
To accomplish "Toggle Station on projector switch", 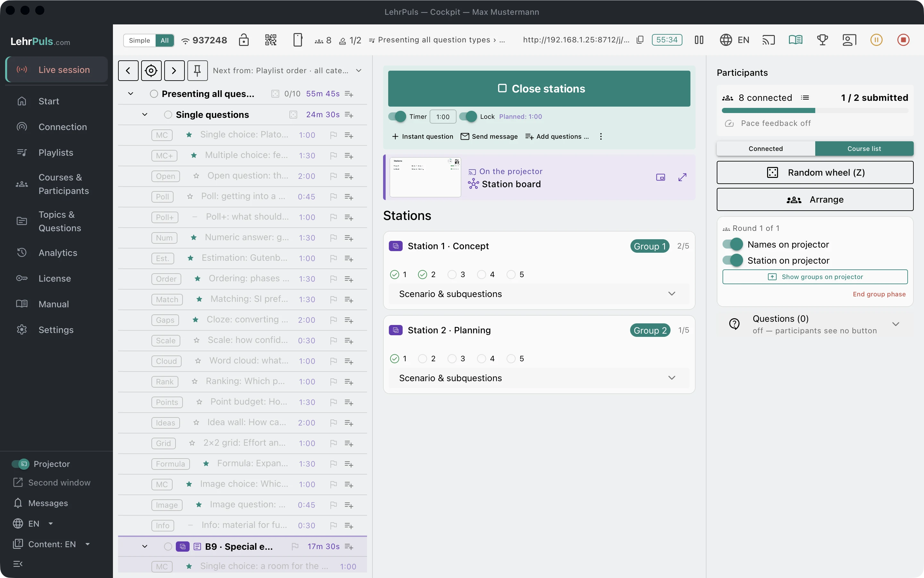I will (732, 260).
